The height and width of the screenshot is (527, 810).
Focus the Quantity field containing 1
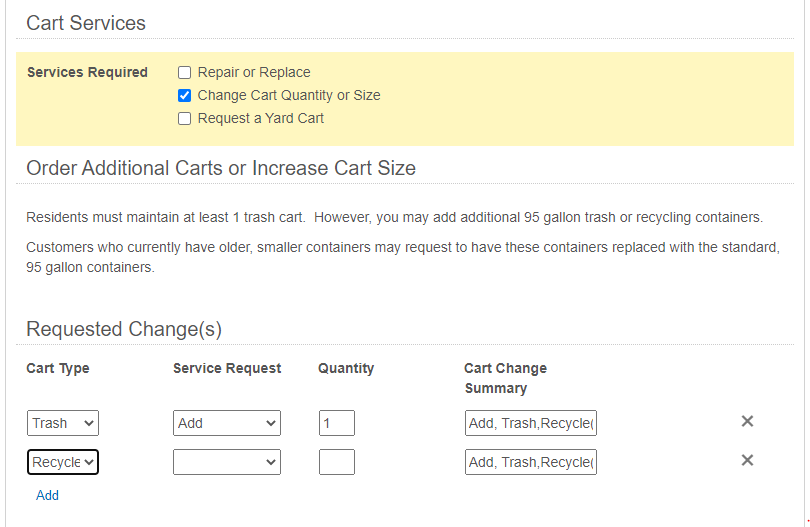pos(337,423)
